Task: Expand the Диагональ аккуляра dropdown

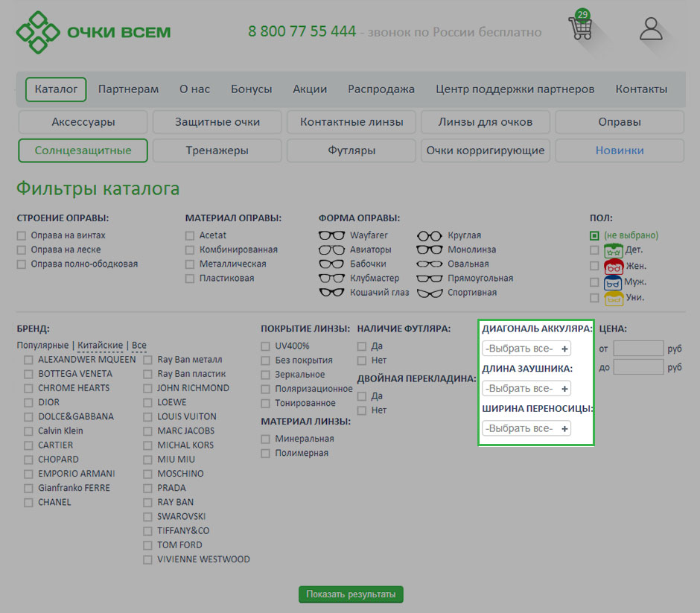Action: tap(526, 349)
